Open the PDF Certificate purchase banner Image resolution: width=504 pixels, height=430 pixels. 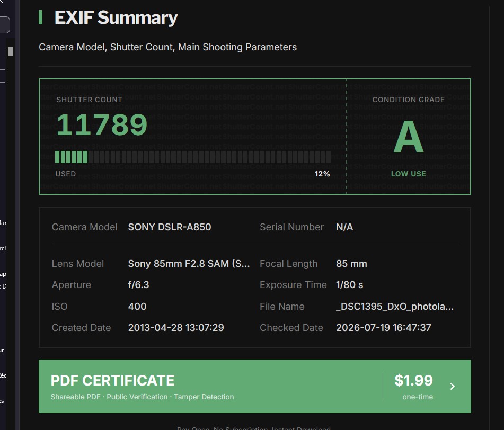[x=254, y=386]
